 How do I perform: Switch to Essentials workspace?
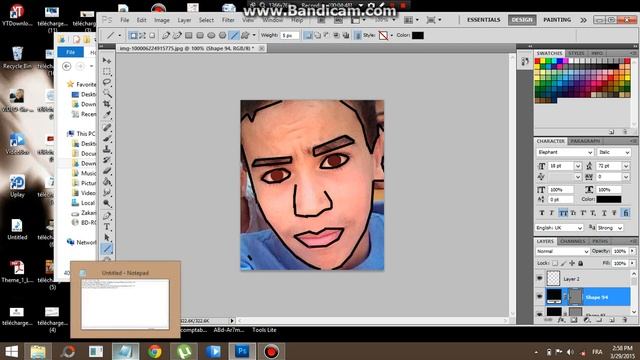[484, 20]
